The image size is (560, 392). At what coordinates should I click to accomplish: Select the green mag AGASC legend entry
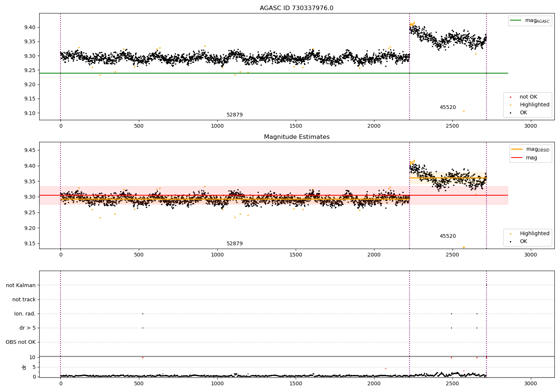(x=530, y=21)
